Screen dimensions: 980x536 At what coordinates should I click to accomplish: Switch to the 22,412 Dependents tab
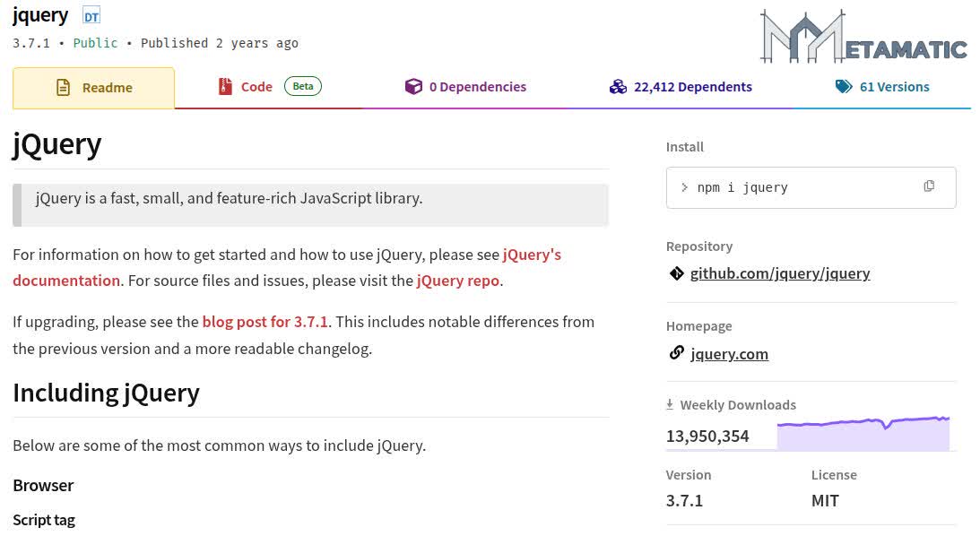(693, 86)
